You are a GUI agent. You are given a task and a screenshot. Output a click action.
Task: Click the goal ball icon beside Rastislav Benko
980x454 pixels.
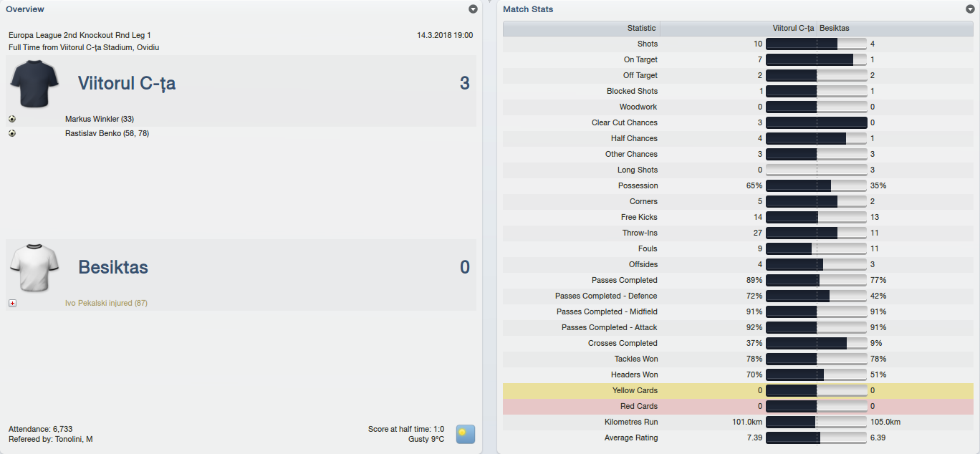click(x=12, y=133)
